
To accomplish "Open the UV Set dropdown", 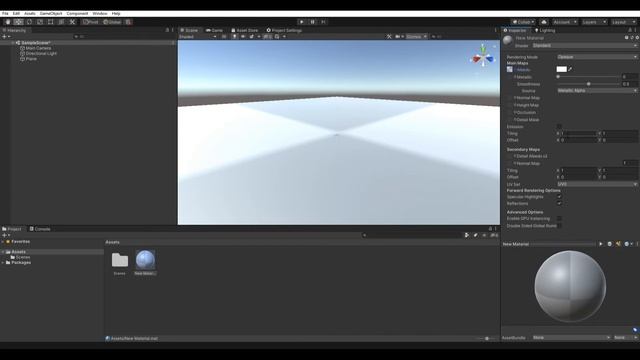I will (597, 184).
